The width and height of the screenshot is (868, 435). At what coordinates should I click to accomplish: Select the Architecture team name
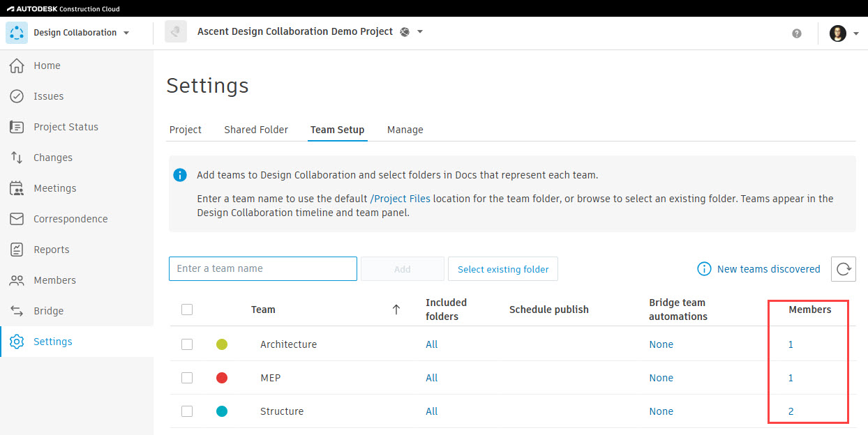288,344
